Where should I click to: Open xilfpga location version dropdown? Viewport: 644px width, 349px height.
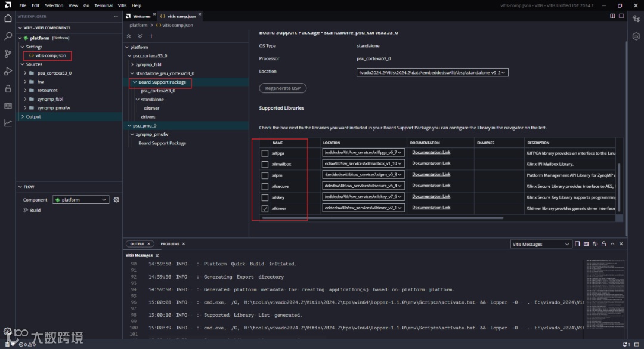364,152
